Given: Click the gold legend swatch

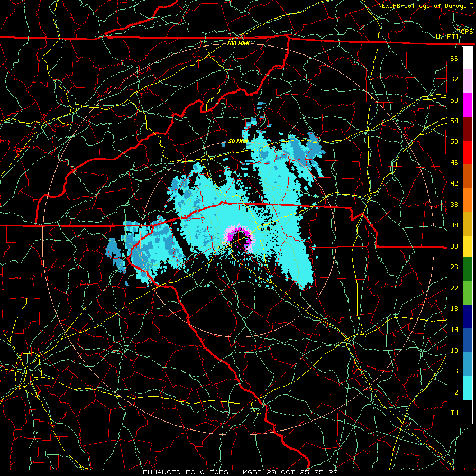Looking at the screenshot, I should (x=467, y=224).
